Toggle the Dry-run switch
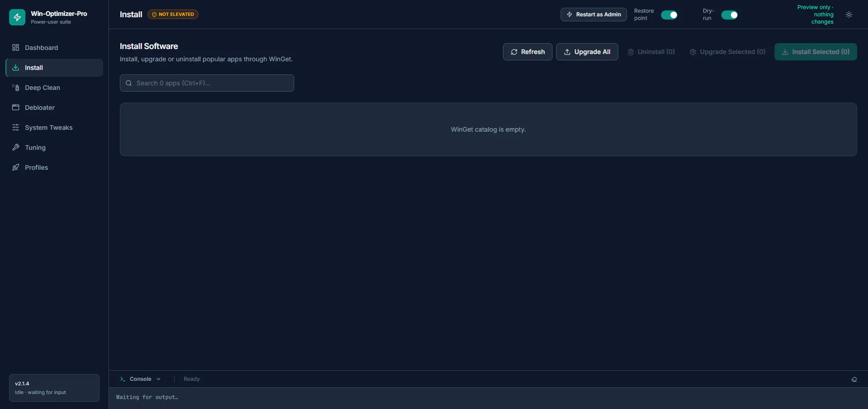The image size is (868, 409). pyautogui.click(x=730, y=15)
